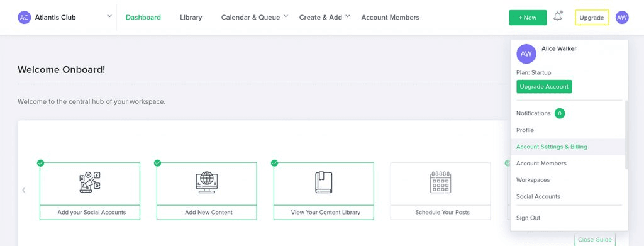Click Alice Walker name in user menu
Image resolution: width=644 pixels, height=246 pixels.
pos(559,48)
